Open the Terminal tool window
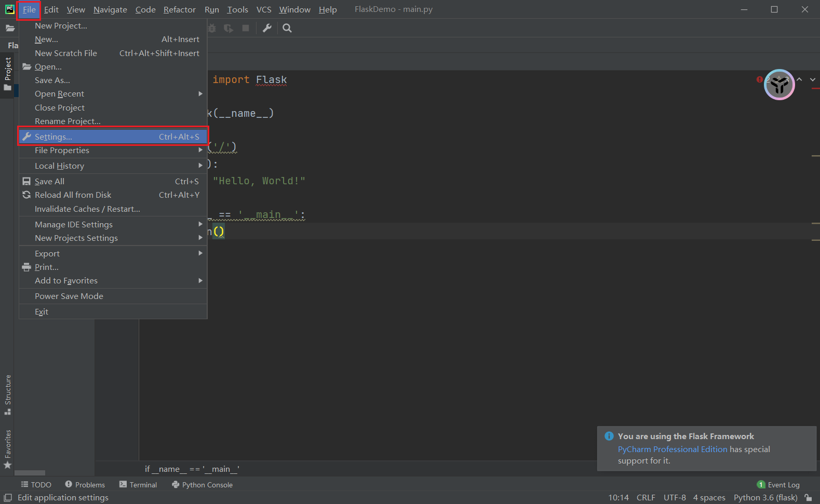This screenshot has height=504, width=820. (x=138, y=485)
